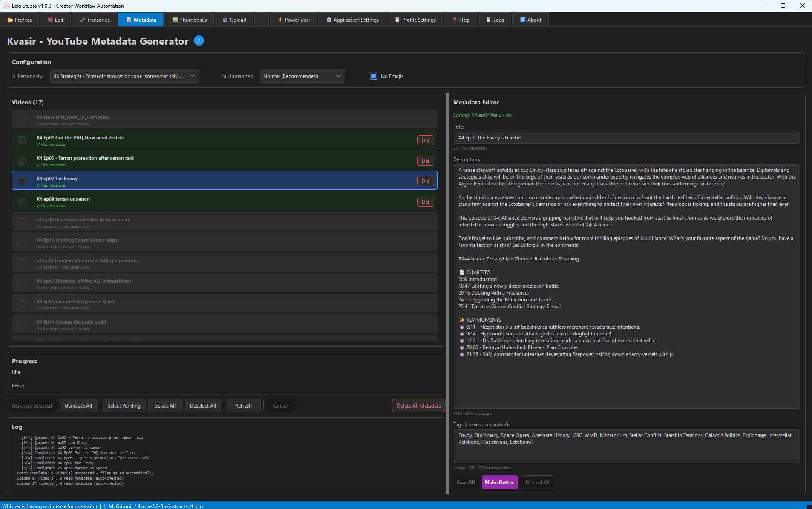Tick the X4 ep08 terran vs xenon checkbox
This screenshot has width=812, height=509.
(22, 202)
